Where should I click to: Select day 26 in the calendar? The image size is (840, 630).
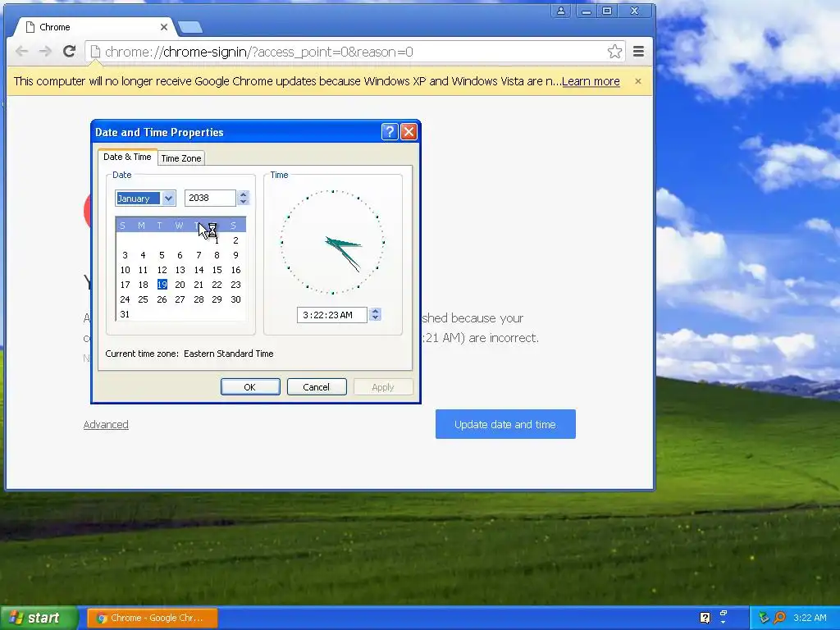tap(162, 299)
